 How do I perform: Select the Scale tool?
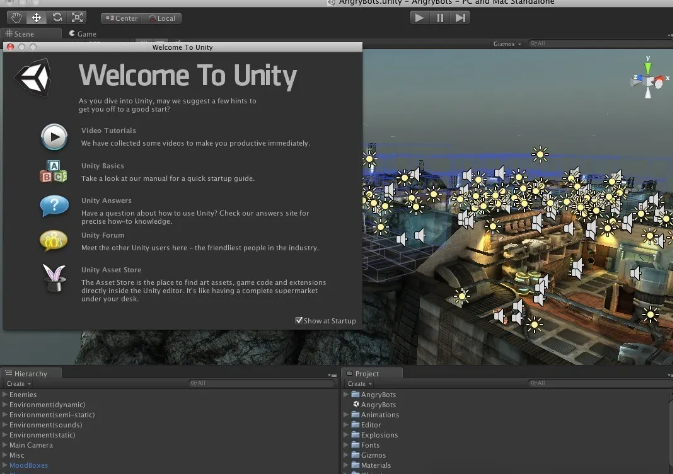77,17
